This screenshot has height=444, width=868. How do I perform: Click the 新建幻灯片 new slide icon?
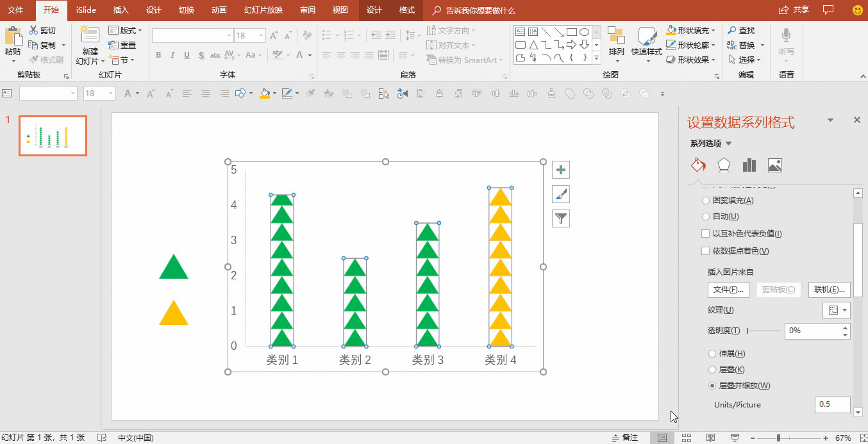pos(90,36)
